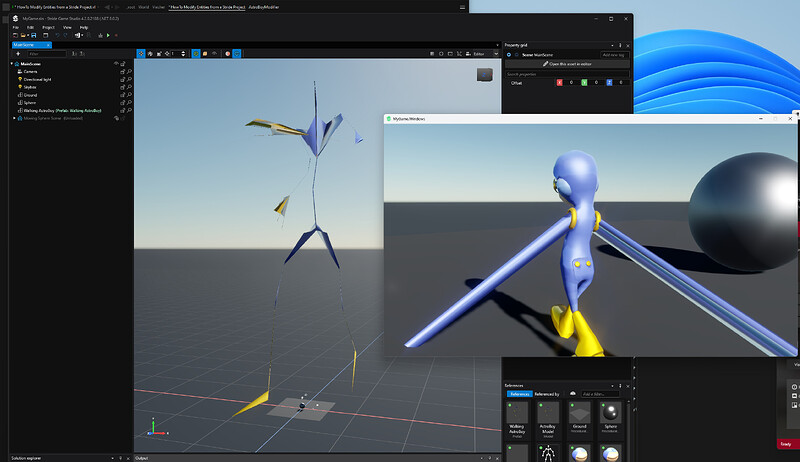
Task: Expand the open project dropdown arrow
Action: pos(28,35)
